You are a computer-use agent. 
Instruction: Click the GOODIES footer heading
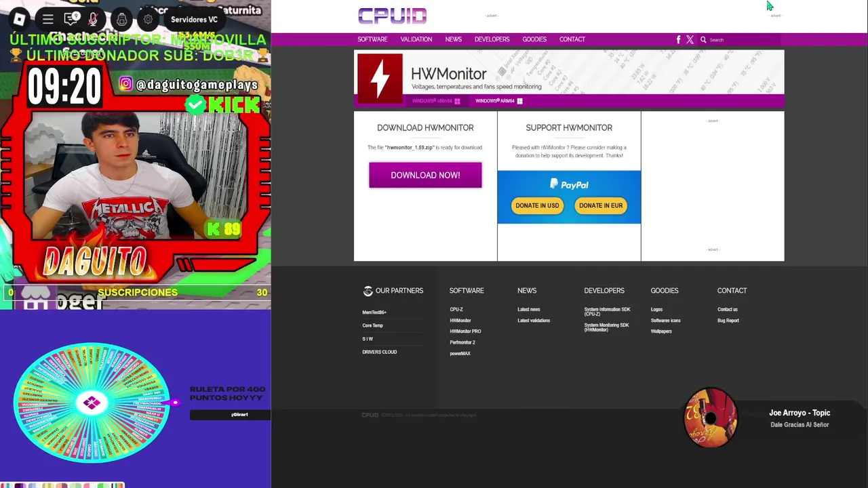[665, 291]
